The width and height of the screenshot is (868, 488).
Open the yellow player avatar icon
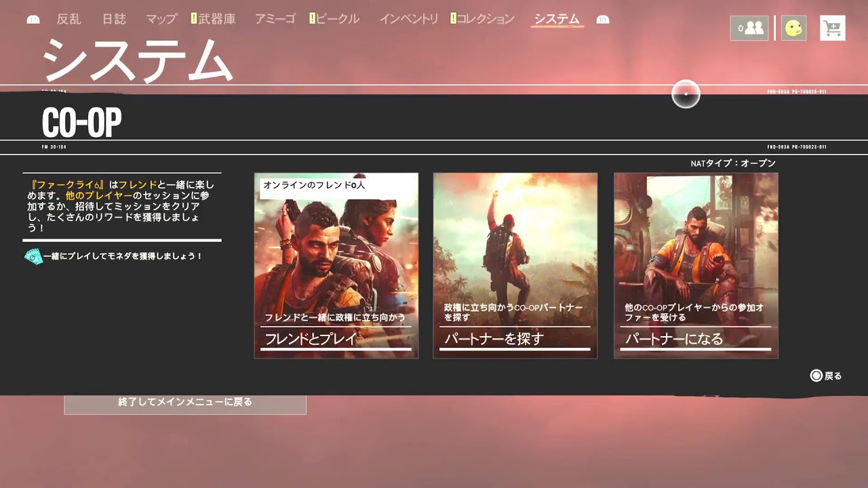(793, 28)
